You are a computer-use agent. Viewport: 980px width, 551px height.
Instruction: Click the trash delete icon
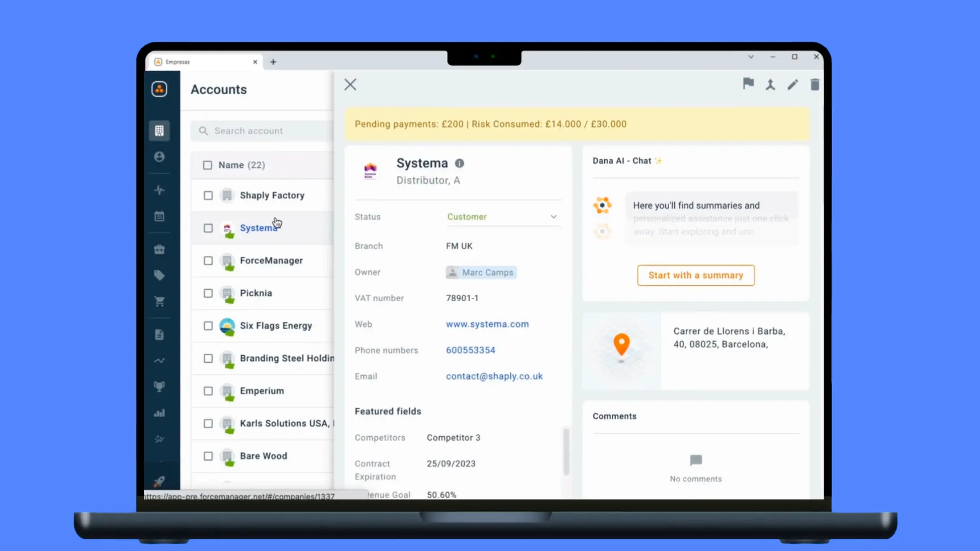pos(815,84)
